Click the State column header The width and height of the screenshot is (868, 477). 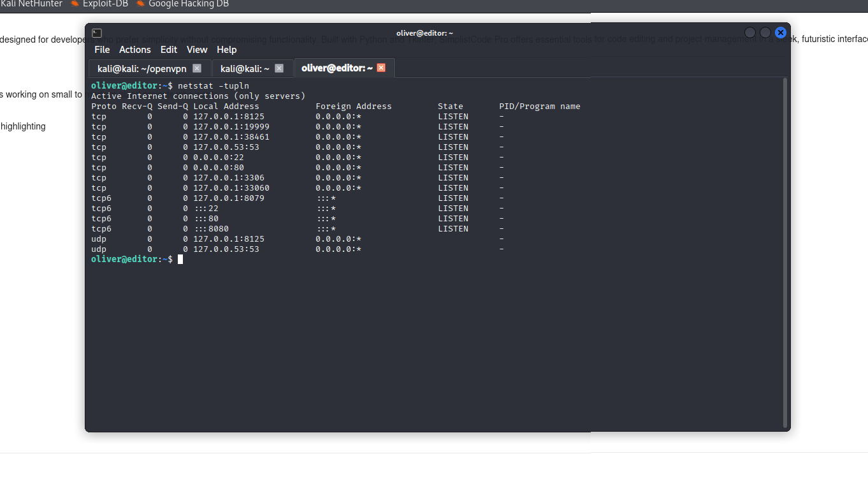coord(451,106)
